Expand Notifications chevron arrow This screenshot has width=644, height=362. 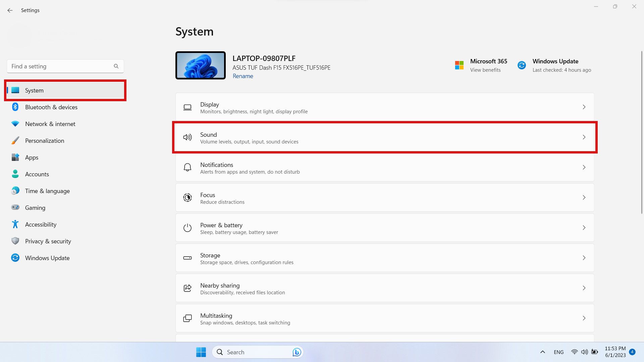[x=584, y=167]
